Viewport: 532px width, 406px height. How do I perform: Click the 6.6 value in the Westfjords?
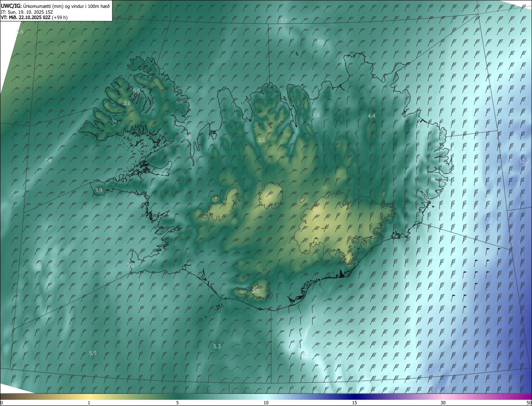point(136,90)
